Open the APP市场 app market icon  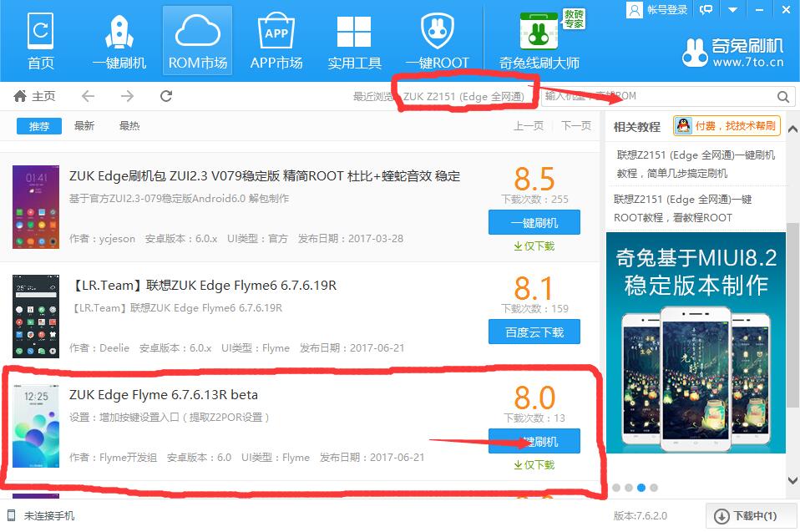[x=276, y=32]
